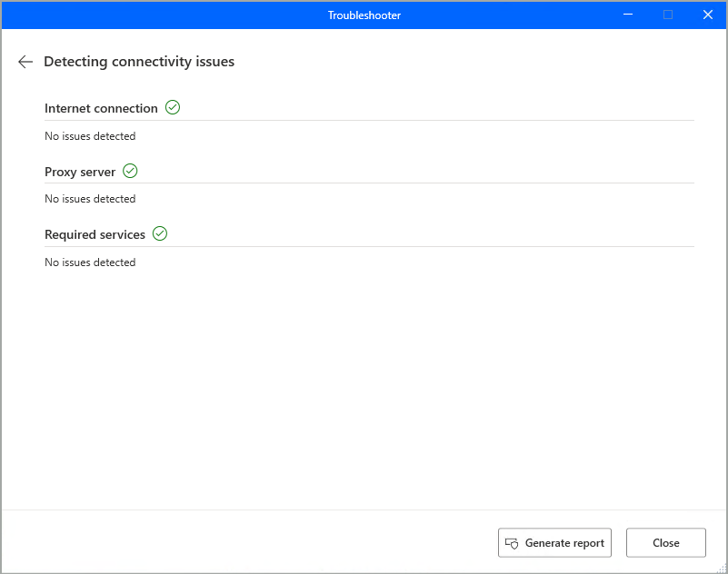Select the Required services heading
Viewport: 728px width, 574px height.
(x=95, y=234)
